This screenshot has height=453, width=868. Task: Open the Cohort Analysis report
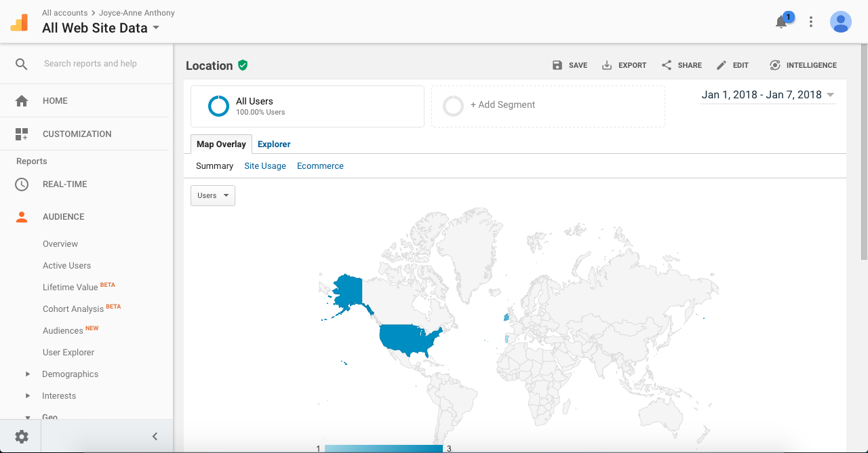[x=73, y=309]
